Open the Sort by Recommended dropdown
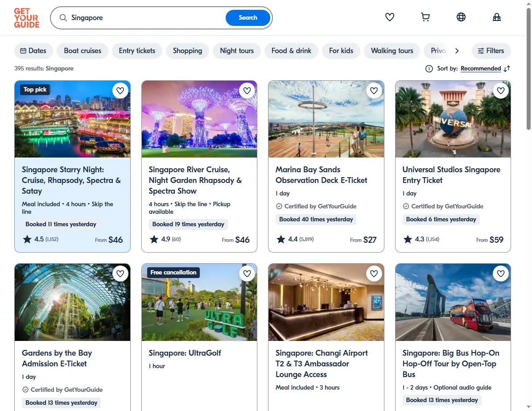Image resolution: width=532 pixels, height=411 pixels. pyautogui.click(x=480, y=69)
